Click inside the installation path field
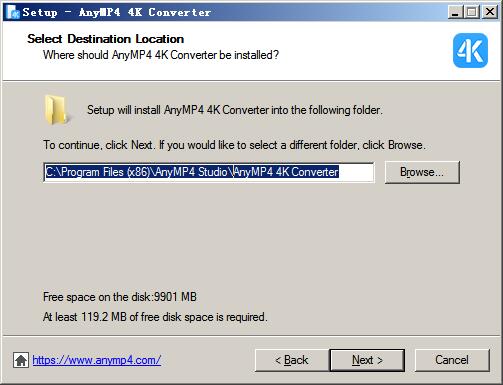The width and height of the screenshot is (503, 385). point(209,172)
